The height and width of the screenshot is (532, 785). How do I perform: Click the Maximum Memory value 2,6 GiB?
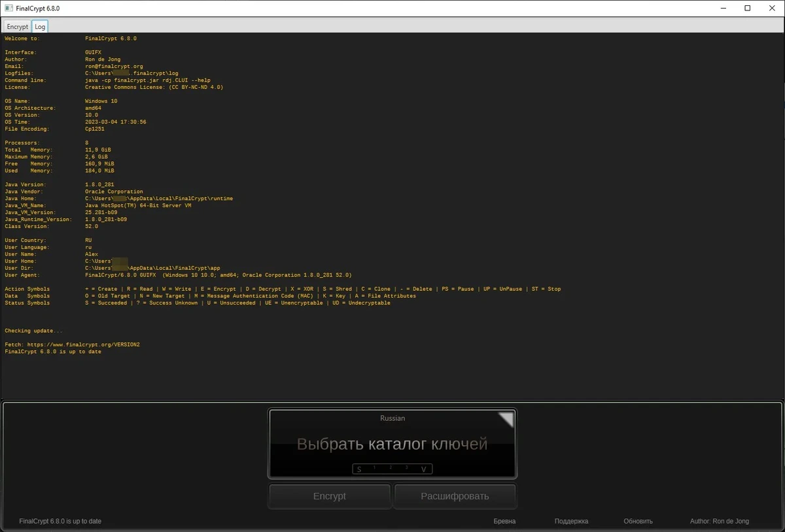pyautogui.click(x=96, y=157)
